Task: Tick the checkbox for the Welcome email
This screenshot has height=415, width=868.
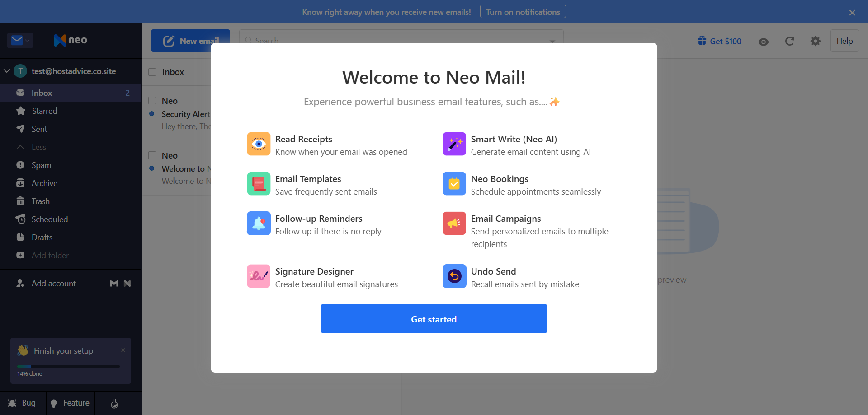Action: click(x=152, y=155)
